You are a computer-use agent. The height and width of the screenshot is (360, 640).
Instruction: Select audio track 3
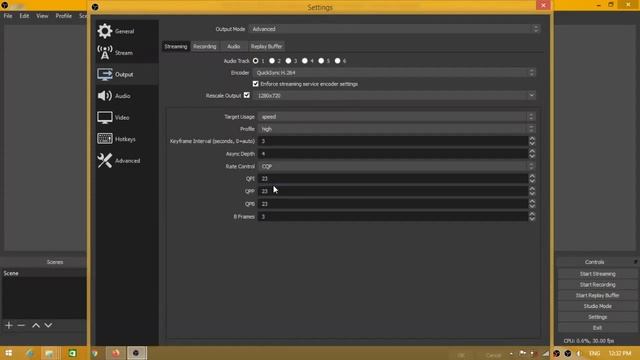(288, 61)
